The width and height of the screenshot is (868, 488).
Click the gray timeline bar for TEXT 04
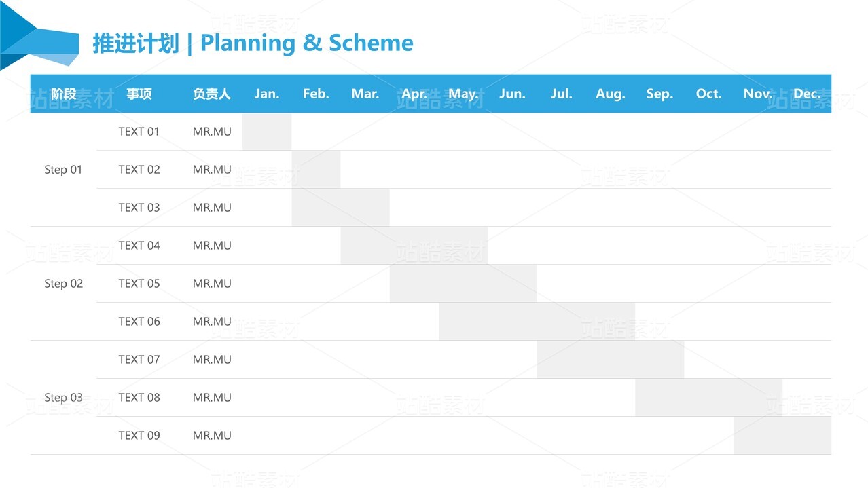tap(414, 246)
